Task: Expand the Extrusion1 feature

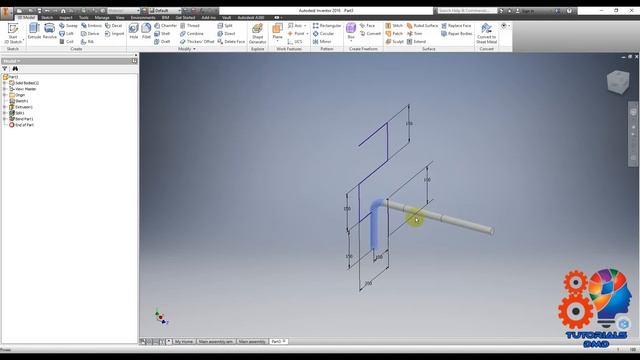Action: pyautogui.click(x=5, y=107)
